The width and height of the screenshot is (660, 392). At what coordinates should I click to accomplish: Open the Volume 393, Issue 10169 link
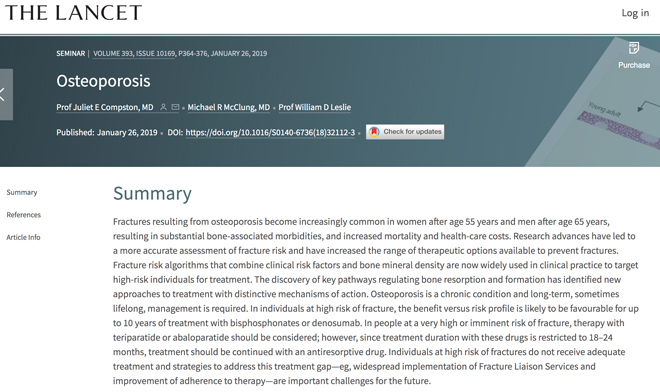[134, 53]
